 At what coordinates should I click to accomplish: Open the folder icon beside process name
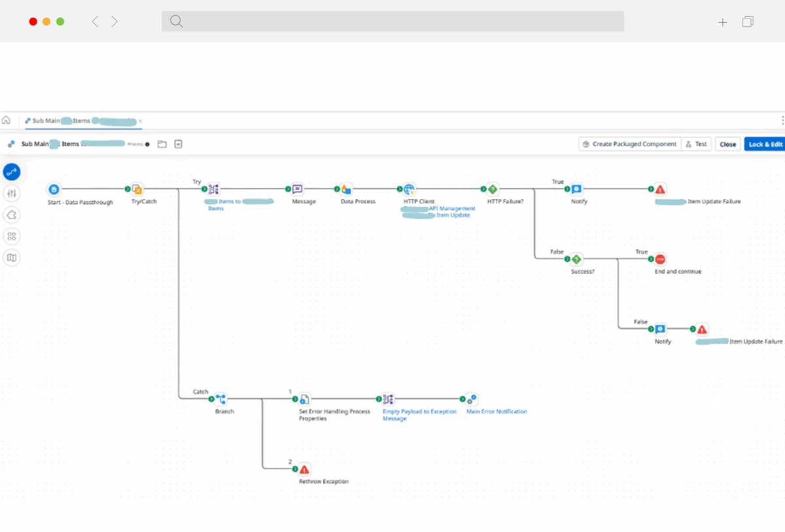[x=162, y=144]
